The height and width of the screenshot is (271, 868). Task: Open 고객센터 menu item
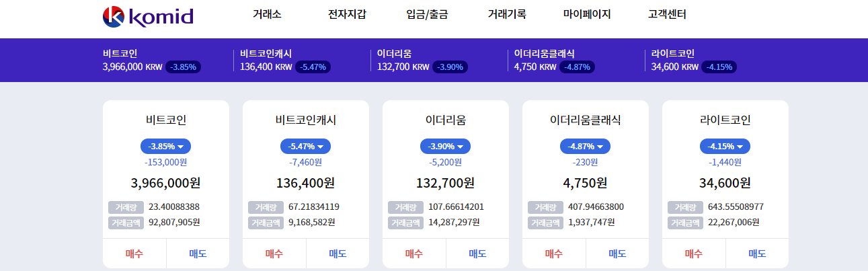667,14
